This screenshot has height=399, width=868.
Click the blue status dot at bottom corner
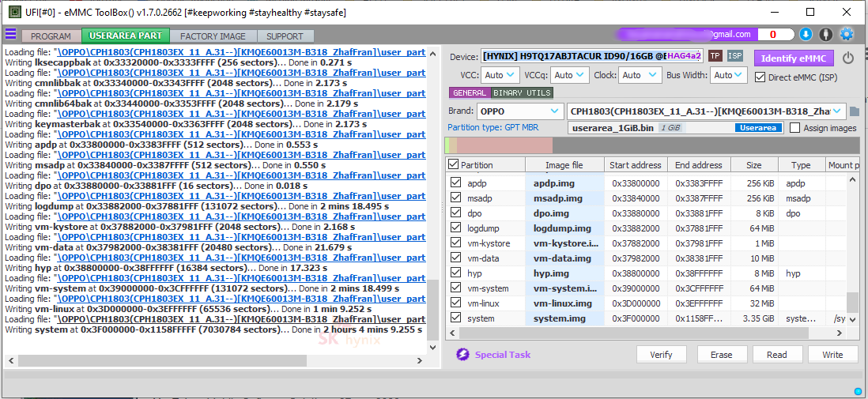point(858,393)
